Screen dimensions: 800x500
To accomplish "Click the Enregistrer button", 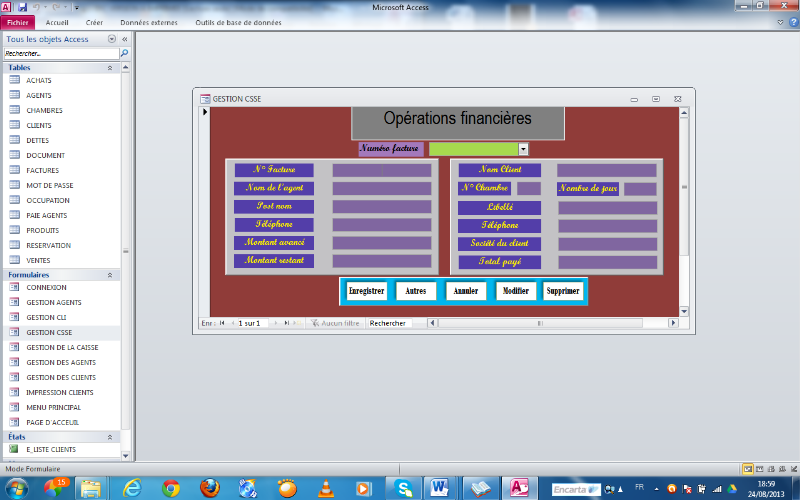I will (366, 291).
